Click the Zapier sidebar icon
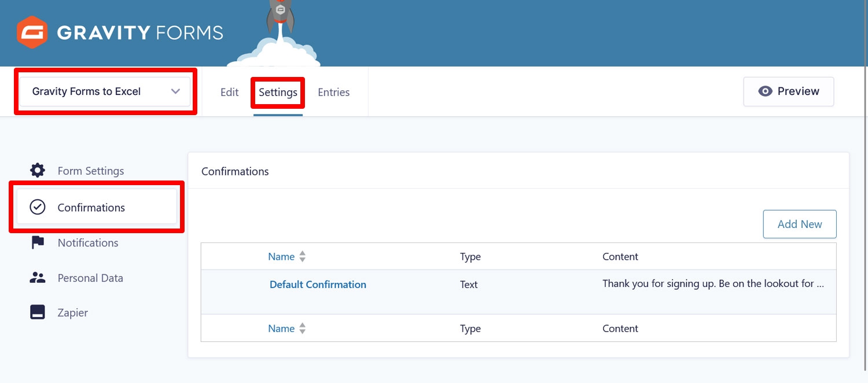The image size is (868, 383). 38,312
